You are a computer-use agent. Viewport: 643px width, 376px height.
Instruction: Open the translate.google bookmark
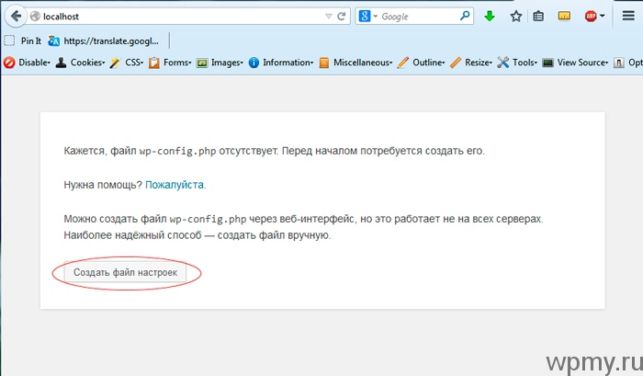pyautogui.click(x=103, y=41)
